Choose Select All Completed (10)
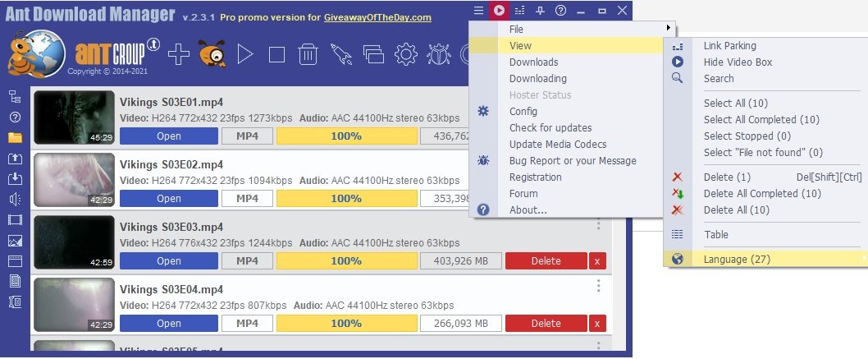 click(767, 120)
